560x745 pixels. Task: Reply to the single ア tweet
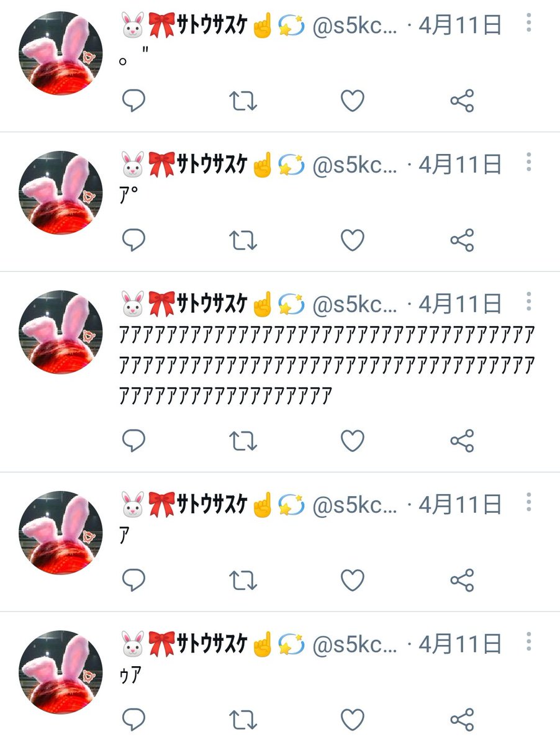133,580
